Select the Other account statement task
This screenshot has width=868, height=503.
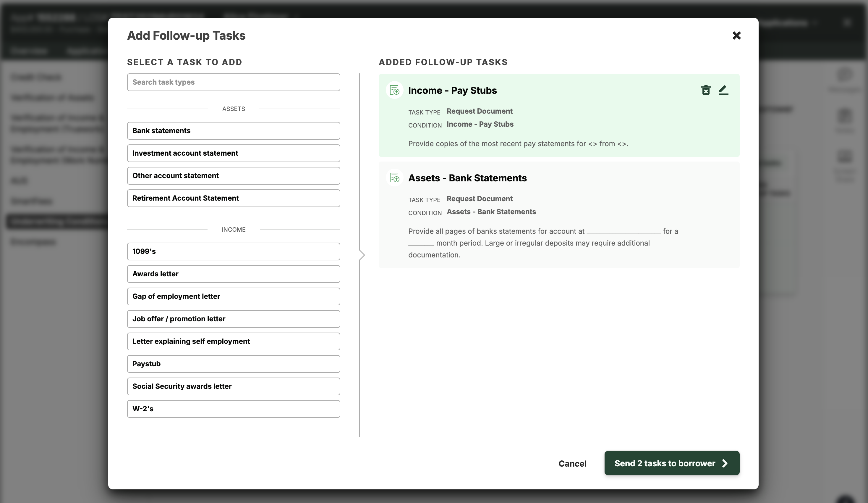[x=233, y=175]
